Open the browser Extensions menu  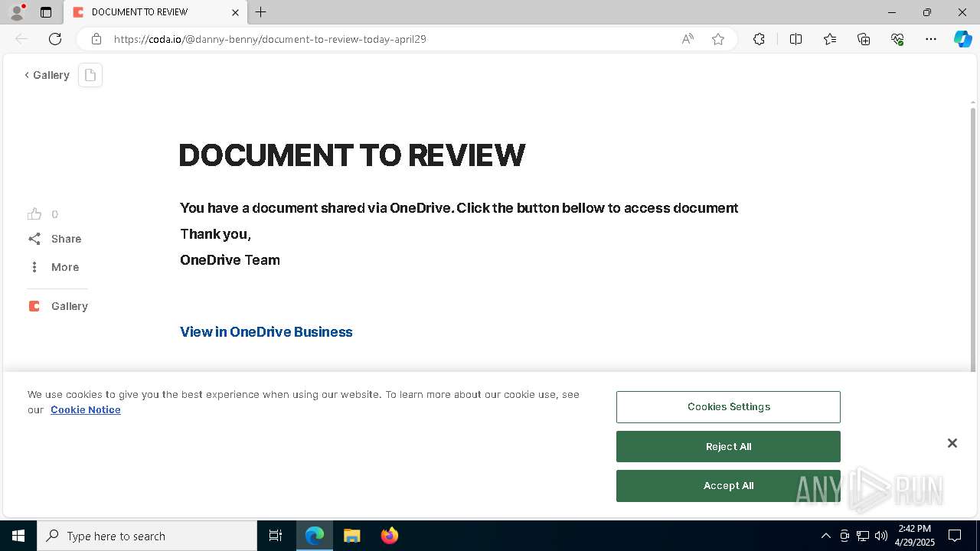click(759, 39)
